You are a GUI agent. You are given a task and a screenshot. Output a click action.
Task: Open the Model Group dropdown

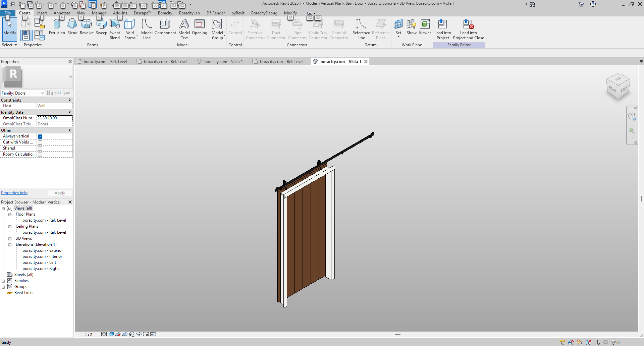tap(217, 29)
